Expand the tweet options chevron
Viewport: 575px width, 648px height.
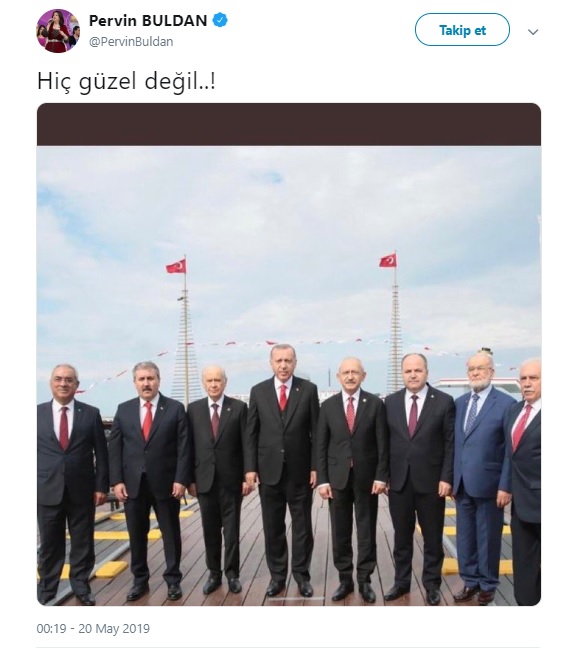tap(533, 32)
